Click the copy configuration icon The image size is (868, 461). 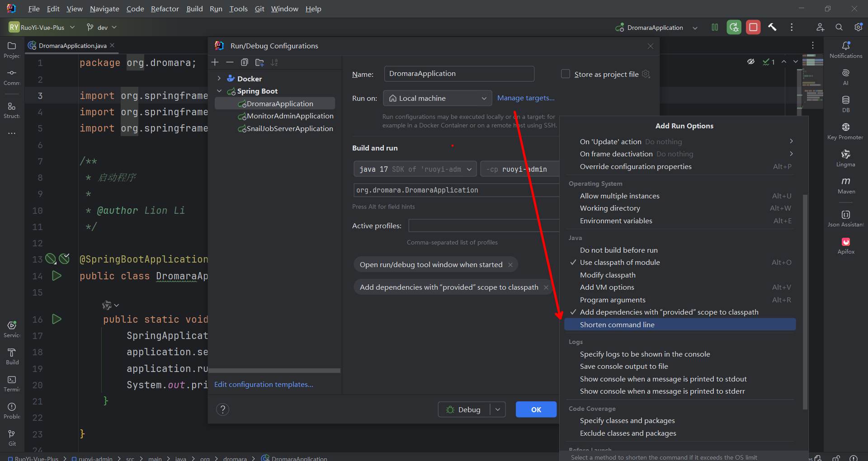tap(245, 62)
